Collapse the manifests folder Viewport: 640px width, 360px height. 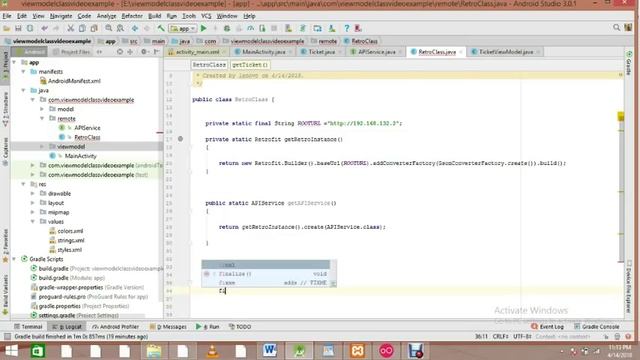click(x=23, y=72)
